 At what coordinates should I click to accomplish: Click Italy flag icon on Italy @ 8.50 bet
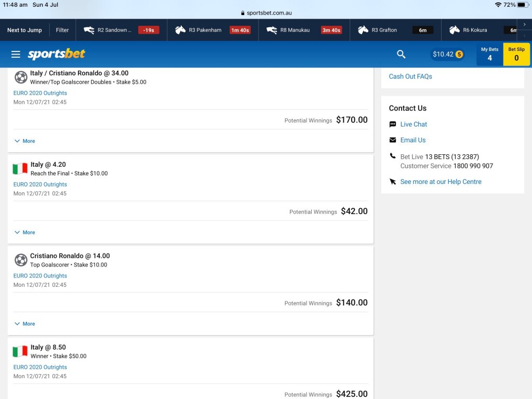pos(20,351)
